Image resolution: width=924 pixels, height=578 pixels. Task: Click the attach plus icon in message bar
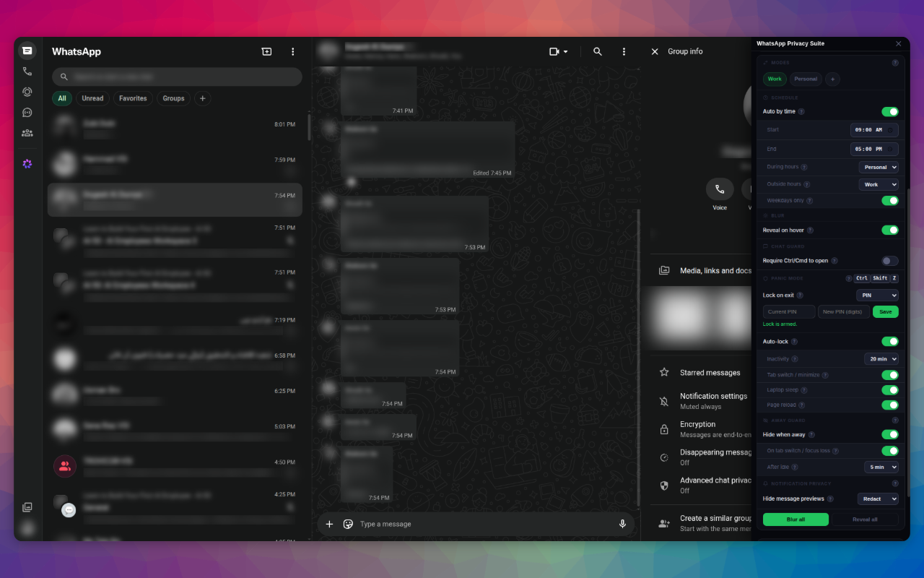tap(329, 524)
